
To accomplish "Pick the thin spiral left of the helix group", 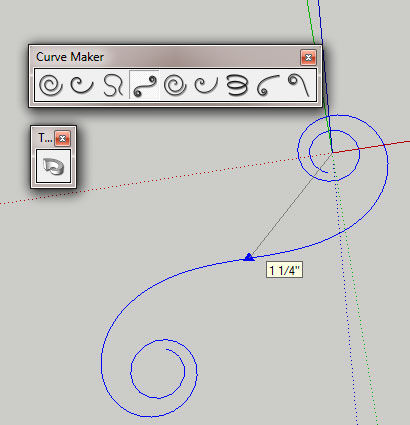I will 175,85.
